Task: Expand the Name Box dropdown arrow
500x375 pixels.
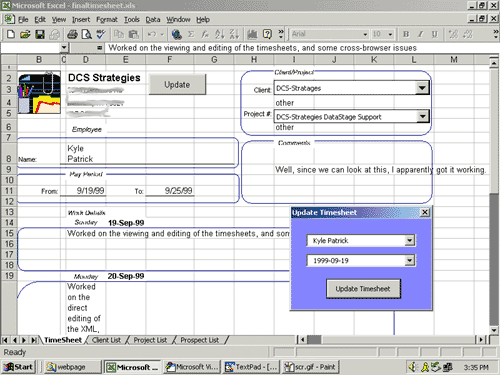Action: click(x=64, y=48)
